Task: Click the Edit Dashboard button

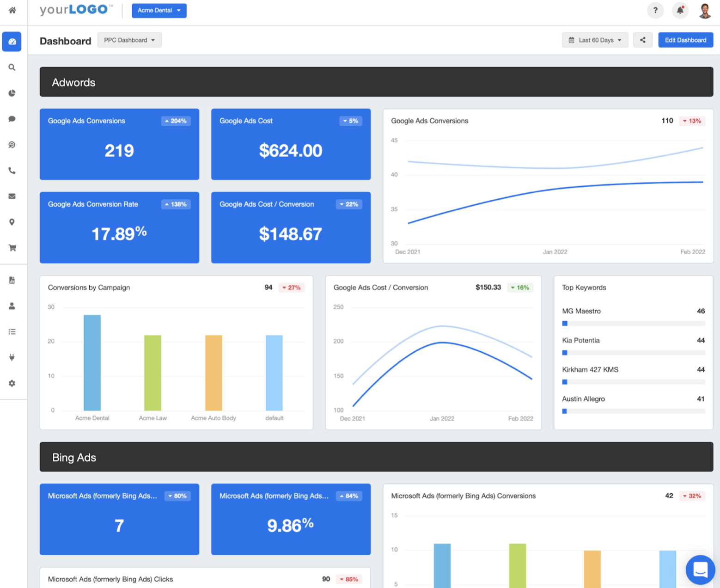Action: pyautogui.click(x=685, y=40)
